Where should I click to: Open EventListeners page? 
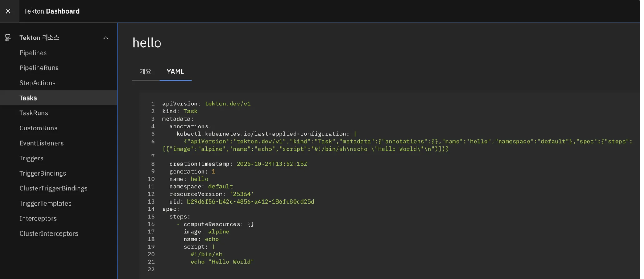click(x=59, y=143)
